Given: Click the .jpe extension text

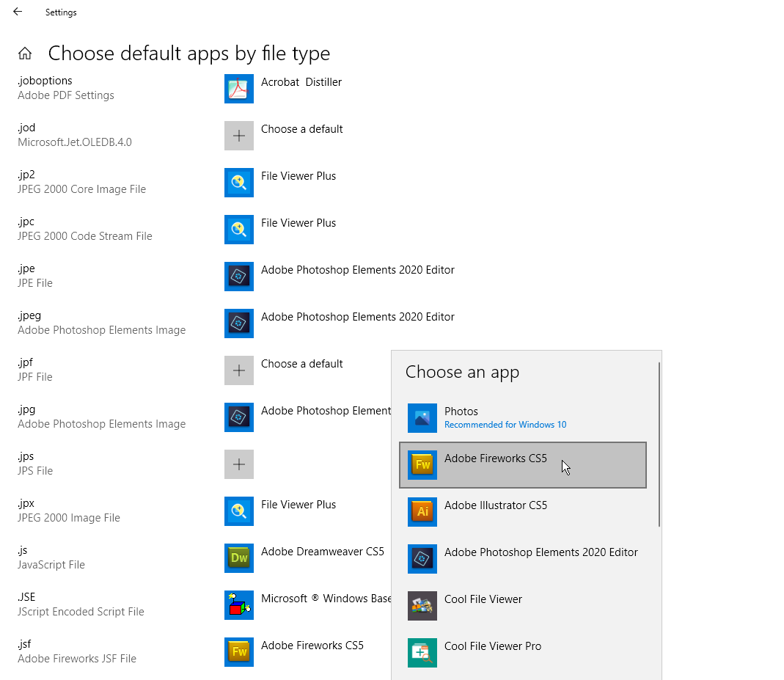Looking at the screenshot, I should pyautogui.click(x=26, y=269).
